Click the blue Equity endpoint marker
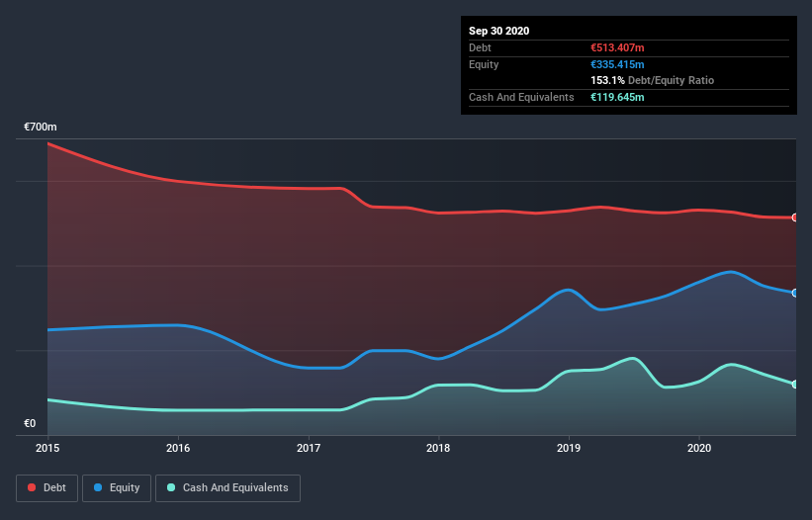 coord(795,293)
